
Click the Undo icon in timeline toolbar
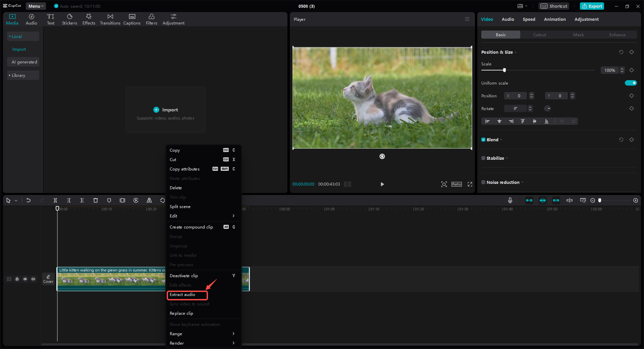click(x=29, y=200)
